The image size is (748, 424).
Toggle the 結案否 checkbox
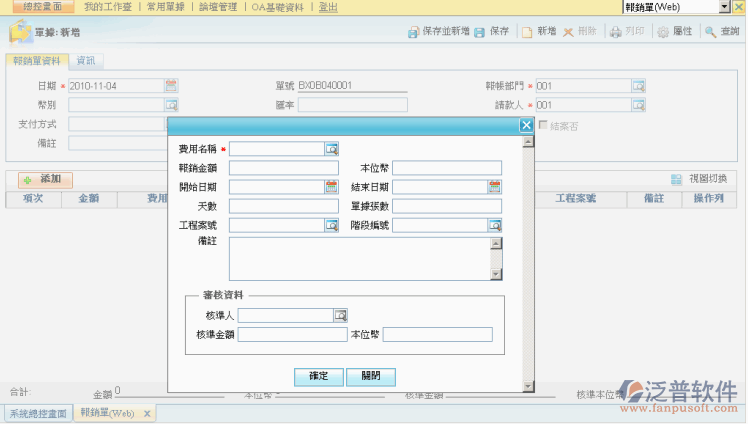pyautogui.click(x=543, y=125)
